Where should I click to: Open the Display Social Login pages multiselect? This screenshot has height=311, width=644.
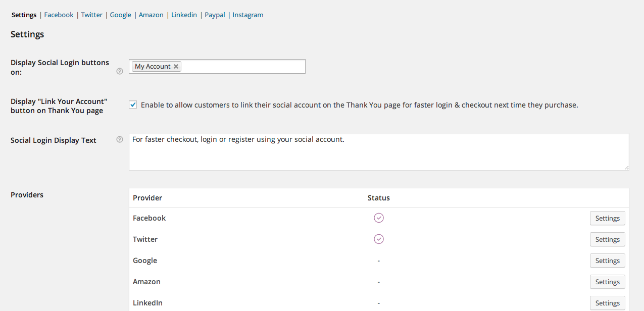click(x=242, y=67)
